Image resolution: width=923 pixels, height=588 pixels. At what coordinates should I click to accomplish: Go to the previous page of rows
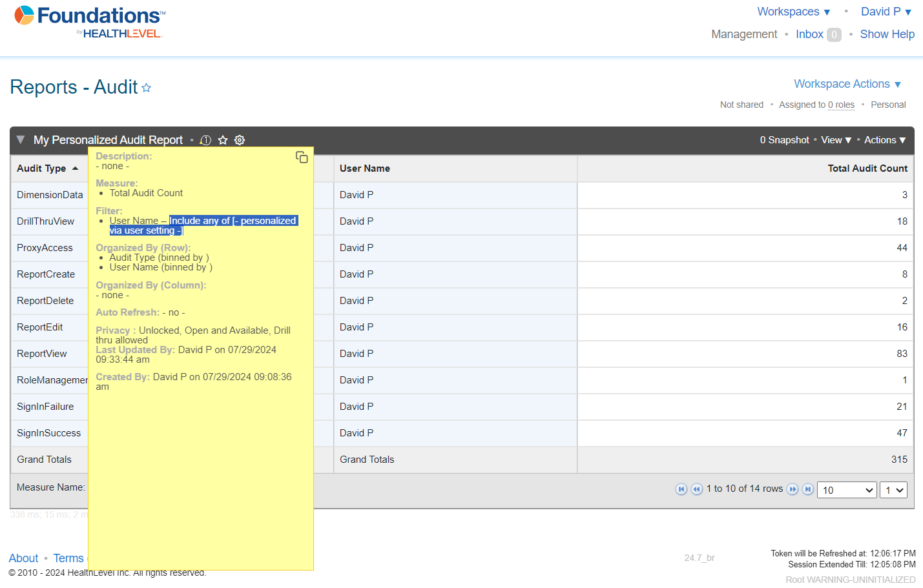tap(696, 489)
